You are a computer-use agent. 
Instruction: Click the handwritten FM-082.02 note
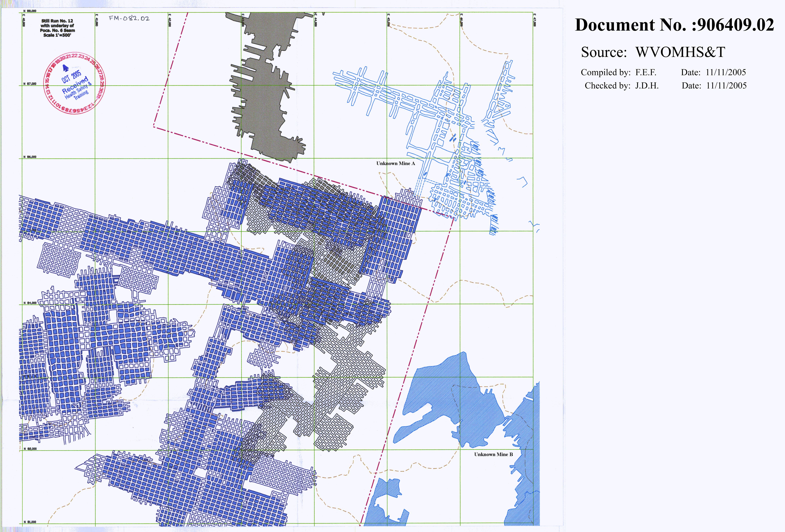coord(129,18)
